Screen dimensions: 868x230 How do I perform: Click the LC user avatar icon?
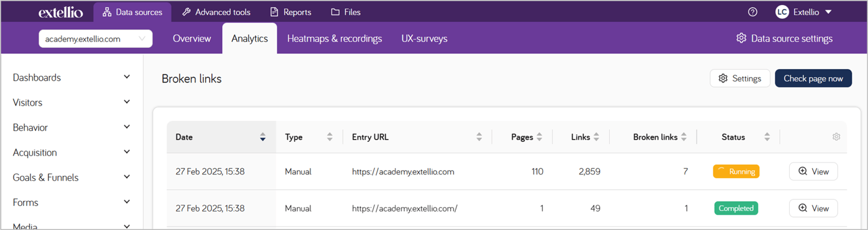tap(782, 12)
